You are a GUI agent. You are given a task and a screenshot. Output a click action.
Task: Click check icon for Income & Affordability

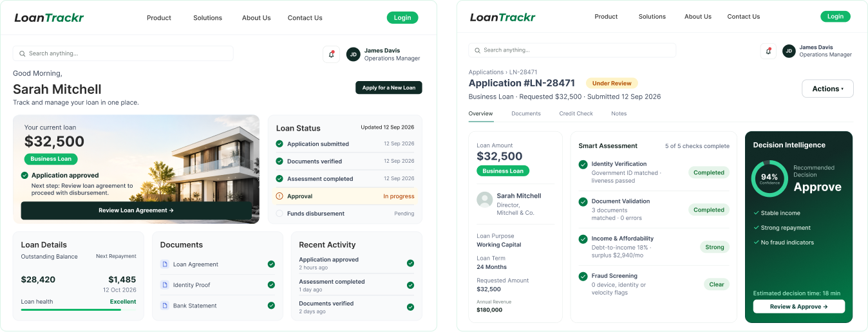coord(583,239)
